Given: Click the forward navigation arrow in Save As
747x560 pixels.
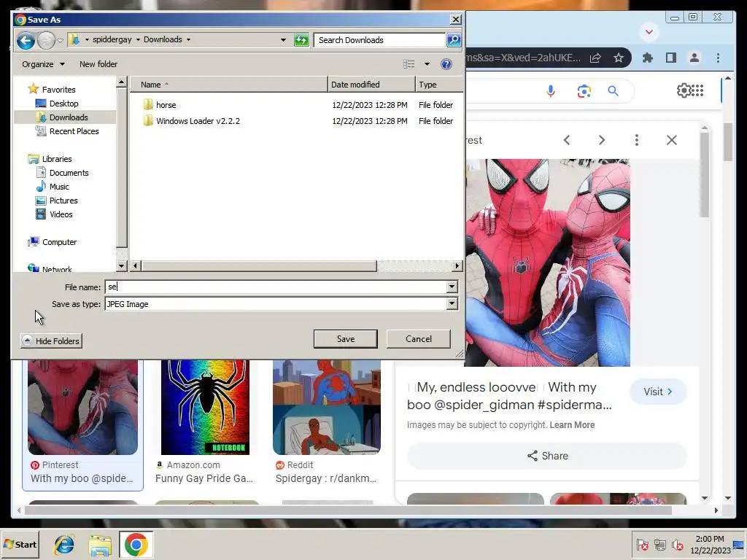Looking at the screenshot, I should point(46,41).
